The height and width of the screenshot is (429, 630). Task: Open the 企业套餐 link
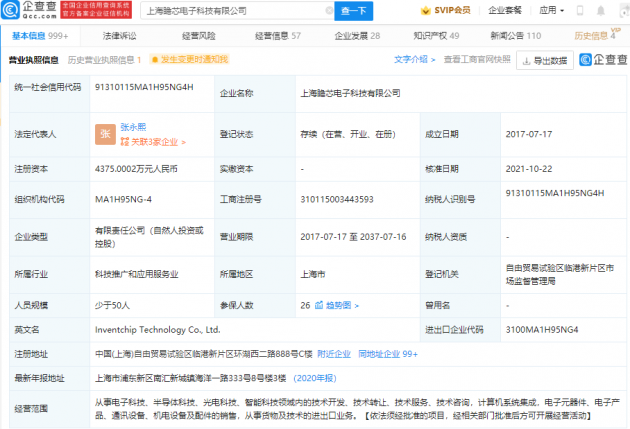pyautogui.click(x=505, y=10)
